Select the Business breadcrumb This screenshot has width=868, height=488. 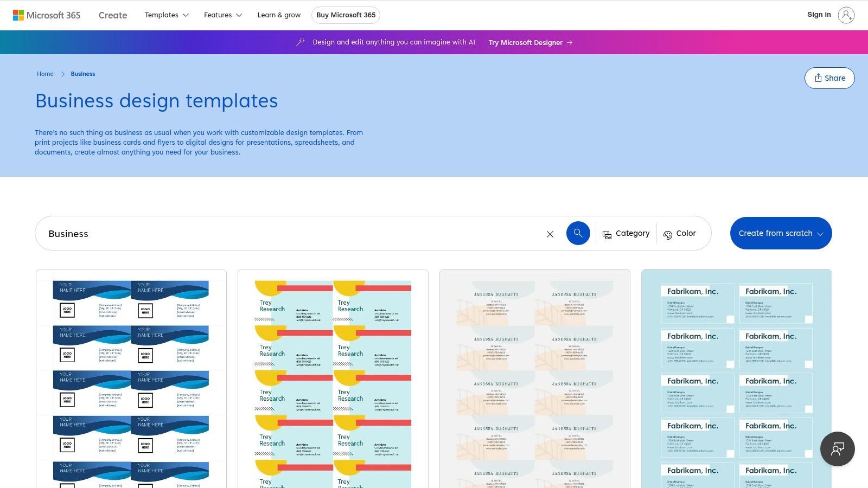82,74
